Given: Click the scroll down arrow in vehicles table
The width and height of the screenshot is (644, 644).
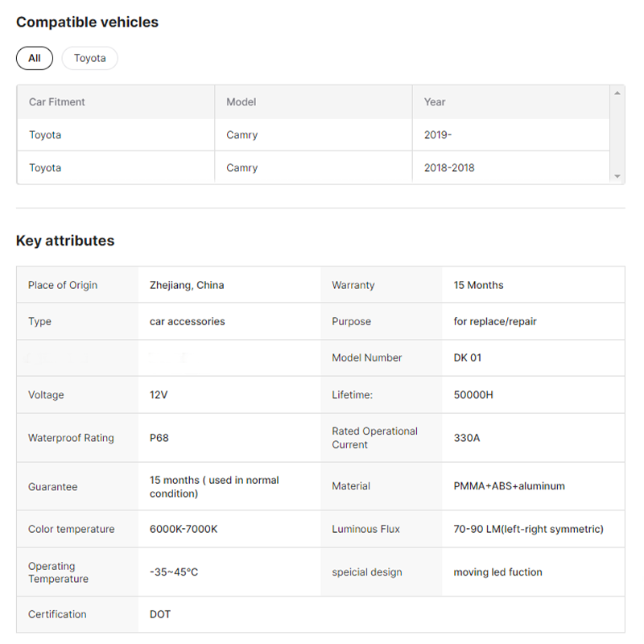Looking at the screenshot, I should (617, 176).
